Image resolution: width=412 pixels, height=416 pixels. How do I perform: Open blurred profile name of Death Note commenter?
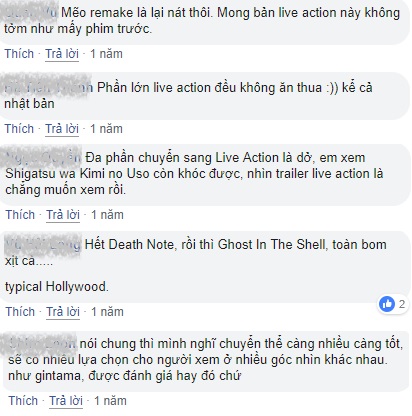coord(43,245)
